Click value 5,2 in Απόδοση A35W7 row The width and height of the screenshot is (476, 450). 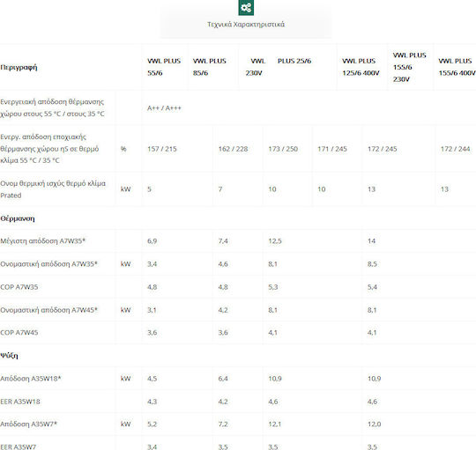point(152,424)
